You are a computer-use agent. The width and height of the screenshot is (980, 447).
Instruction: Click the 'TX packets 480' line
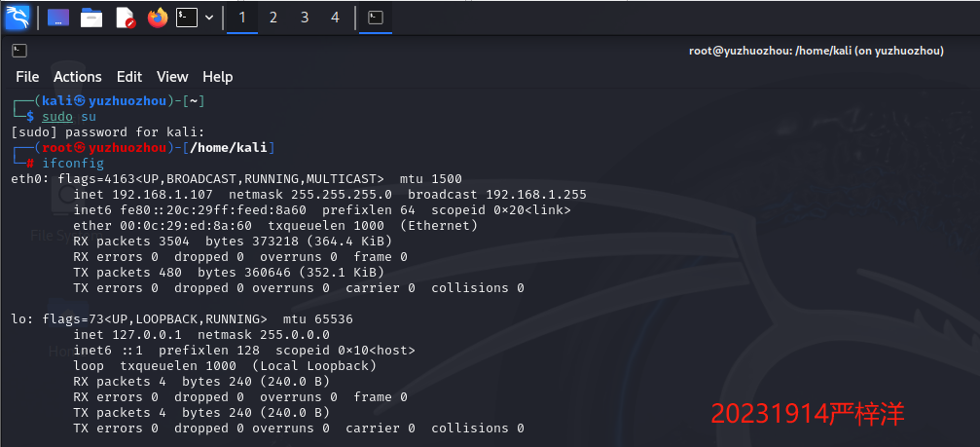229,273
